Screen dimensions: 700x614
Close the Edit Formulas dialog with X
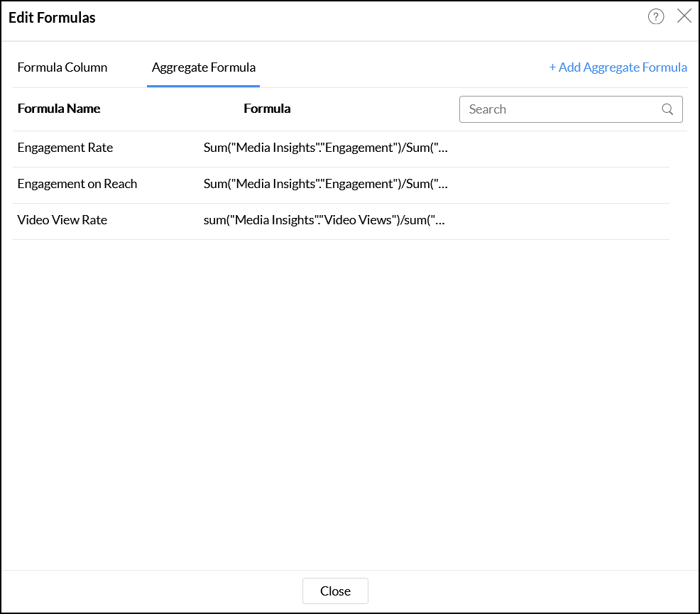click(684, 16)
